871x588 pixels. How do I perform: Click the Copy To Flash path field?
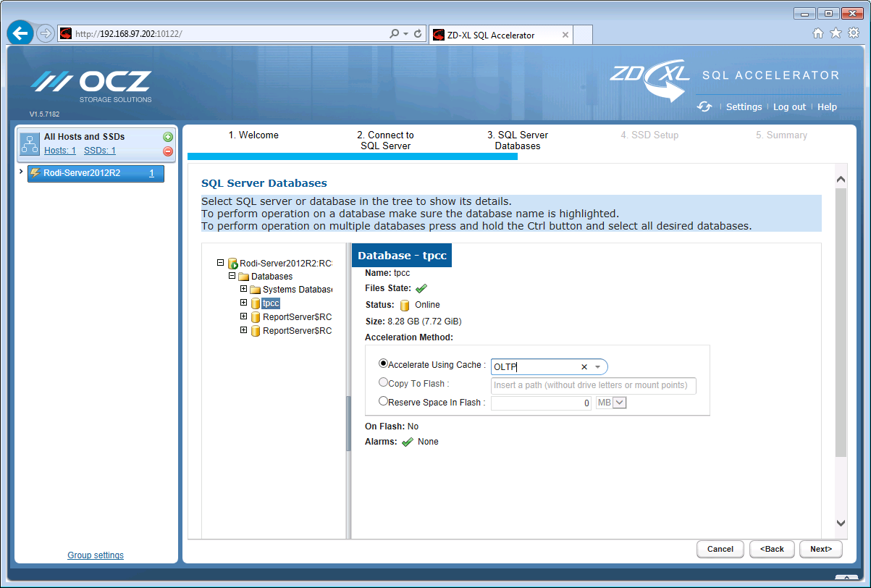pos(594,385)
